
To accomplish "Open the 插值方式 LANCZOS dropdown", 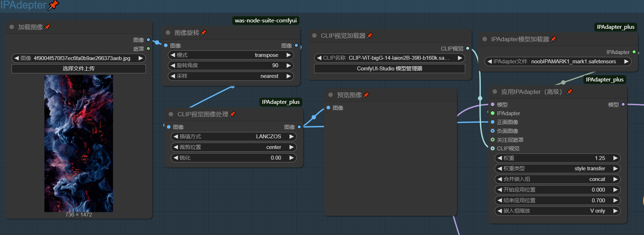I will tap(233, 137).
